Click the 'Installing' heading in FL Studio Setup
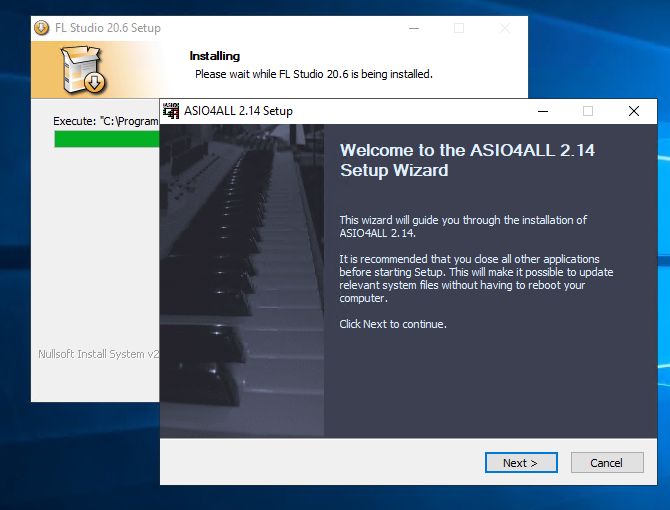The image size is (670, 510). [x=215, y=56]
